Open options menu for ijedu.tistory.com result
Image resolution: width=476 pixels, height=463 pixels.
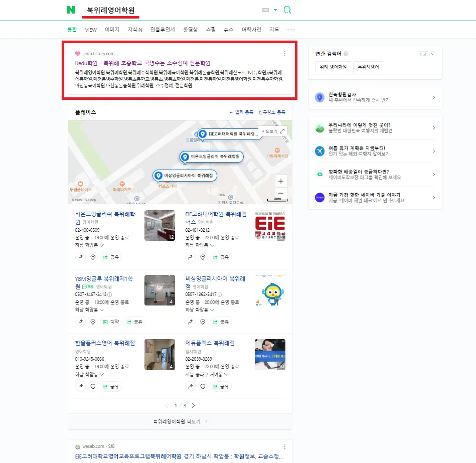click(285, 54)
